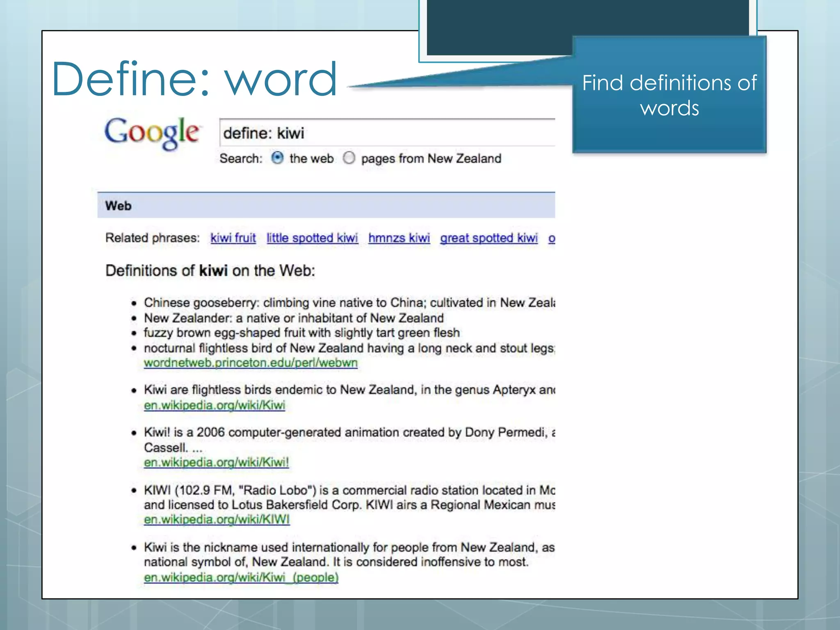
Task: Follow the 'hmnzs kiwi' link
Action: click(399, 238)
